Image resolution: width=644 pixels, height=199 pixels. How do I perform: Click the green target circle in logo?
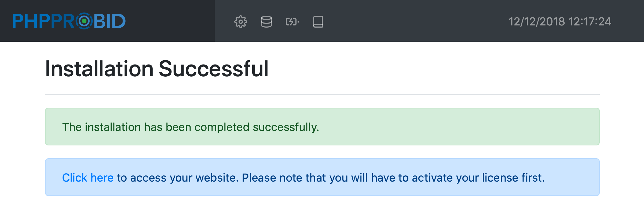point(84,21)
